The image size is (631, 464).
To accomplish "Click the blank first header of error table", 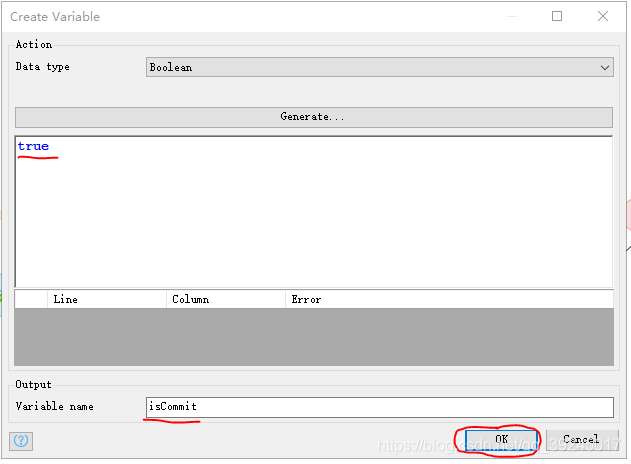I will click(31, 299).
